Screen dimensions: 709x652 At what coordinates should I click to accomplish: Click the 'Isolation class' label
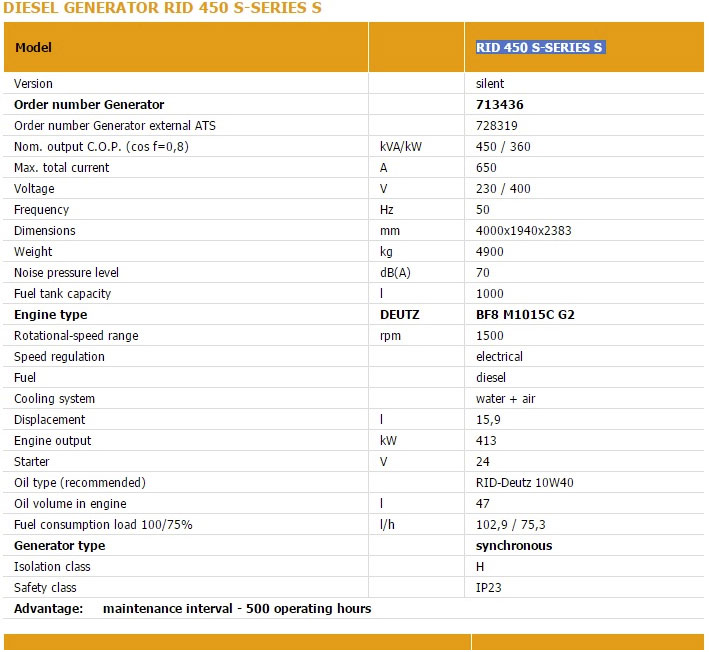coord(52,567)
